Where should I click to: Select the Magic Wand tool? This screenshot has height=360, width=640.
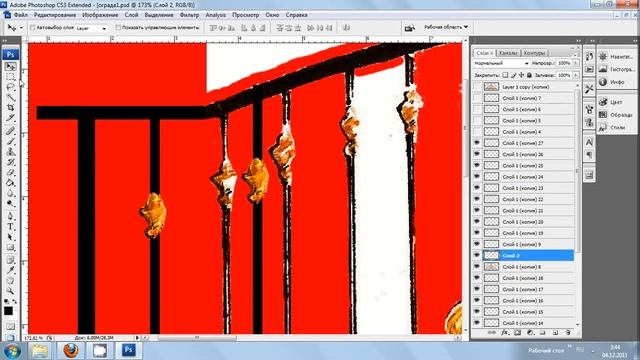pyautogui.click(x=11, y=97)
